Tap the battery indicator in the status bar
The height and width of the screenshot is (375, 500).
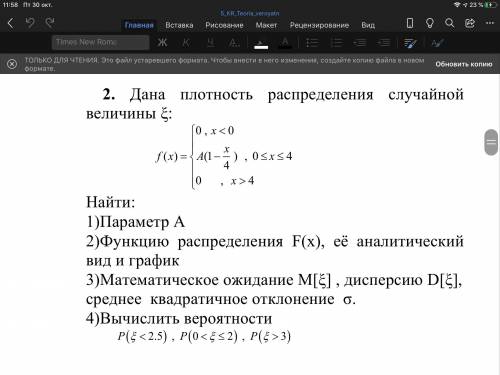[x=490, y=5]
